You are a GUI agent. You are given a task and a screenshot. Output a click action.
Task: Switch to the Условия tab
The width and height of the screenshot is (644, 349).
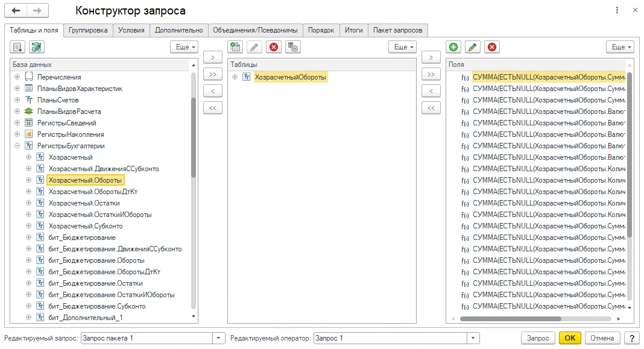(x=131, y=30)
